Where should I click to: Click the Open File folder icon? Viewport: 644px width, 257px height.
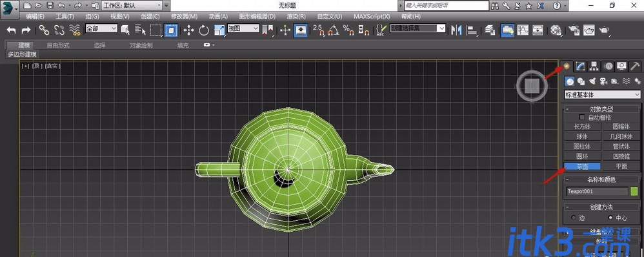click(x=38, y=6)
